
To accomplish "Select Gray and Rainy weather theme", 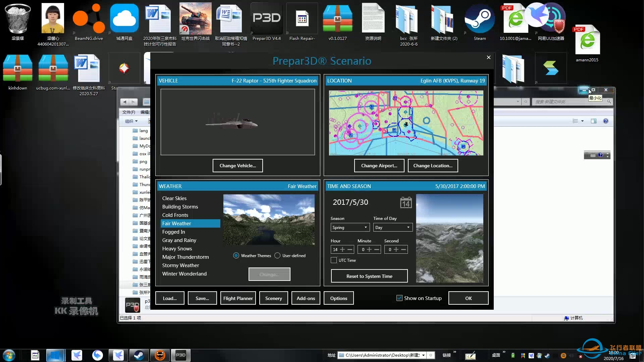I will [x=179, y=240].
